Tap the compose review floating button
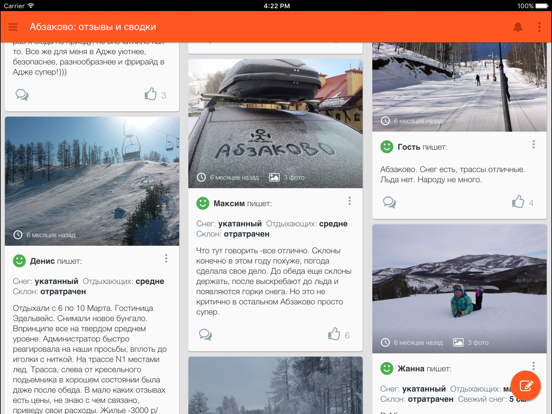This screenshot has height=414, width=552. point(526,385)
